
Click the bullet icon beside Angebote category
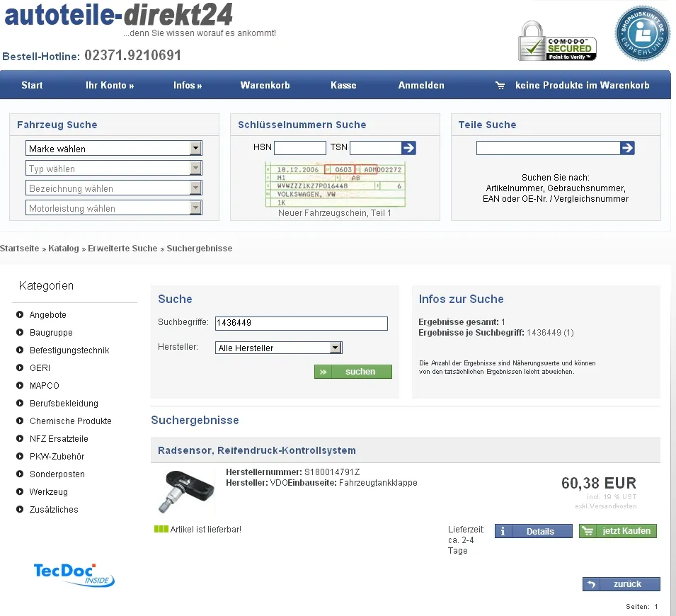20,314
